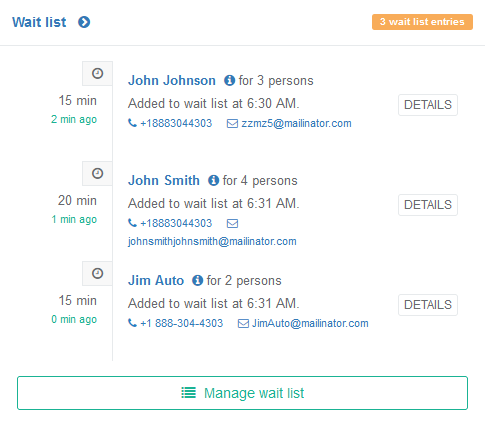Click envelope icon in John Smith's entry
Image resolution: width=485 pixels, height=427 pixels.
click(232, 223)
